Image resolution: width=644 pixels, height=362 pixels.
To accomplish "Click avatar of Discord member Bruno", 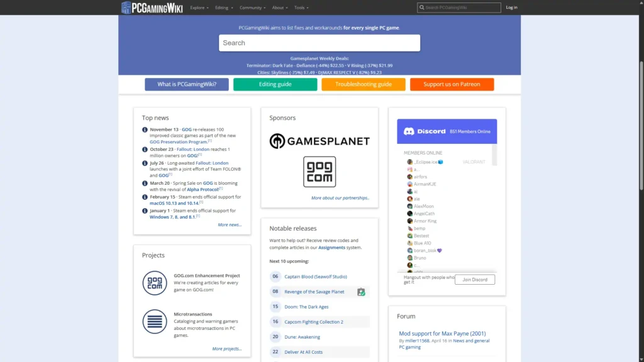I will (x=409, y=258).
